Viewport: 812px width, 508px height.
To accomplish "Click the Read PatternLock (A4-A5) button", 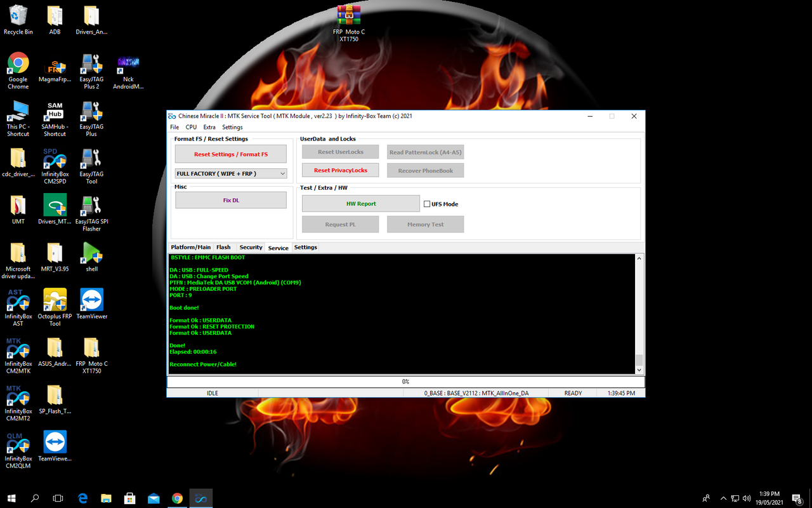I will pos(426,152).
